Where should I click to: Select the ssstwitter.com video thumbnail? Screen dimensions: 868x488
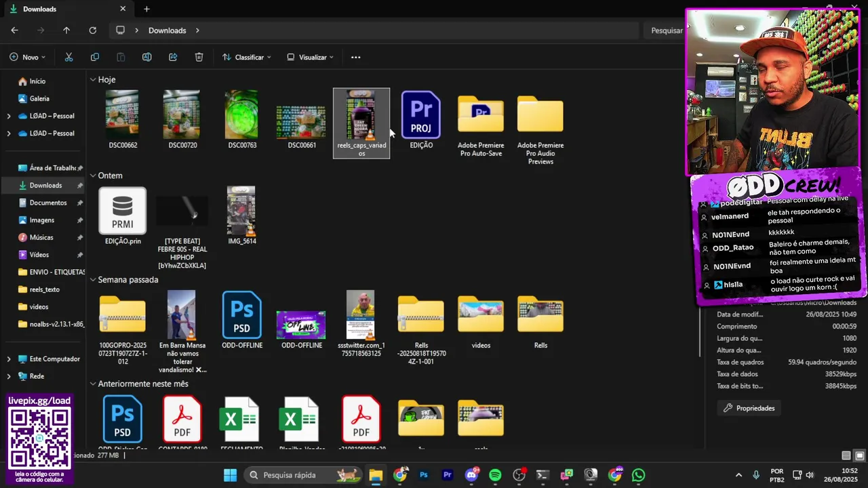(x=361, y=324)
